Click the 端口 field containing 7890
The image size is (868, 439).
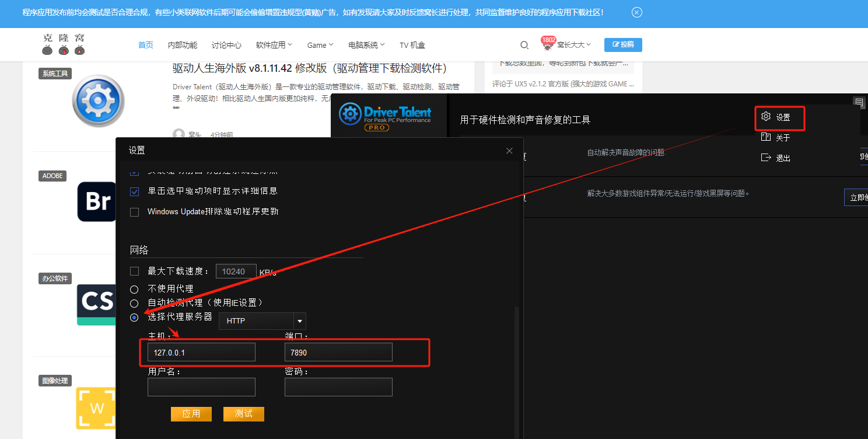[338, 353]
